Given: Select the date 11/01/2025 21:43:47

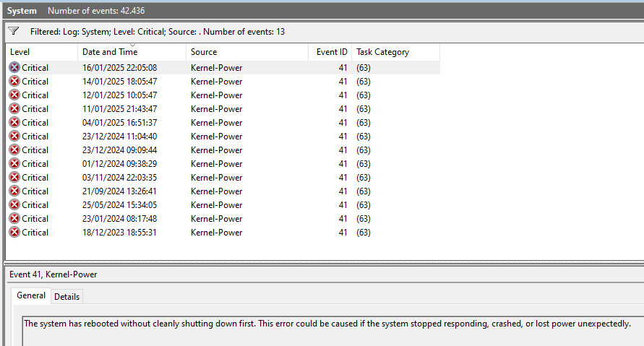Looking at the screenshot, I should pos(119,109).
